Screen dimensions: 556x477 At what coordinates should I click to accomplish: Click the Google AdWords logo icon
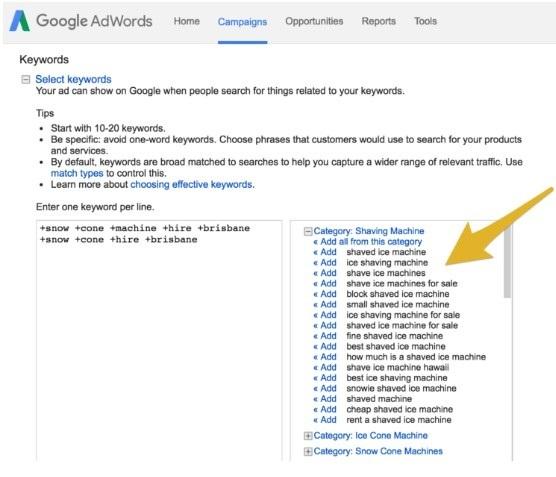pyautogui.click(x=20, y=21)
